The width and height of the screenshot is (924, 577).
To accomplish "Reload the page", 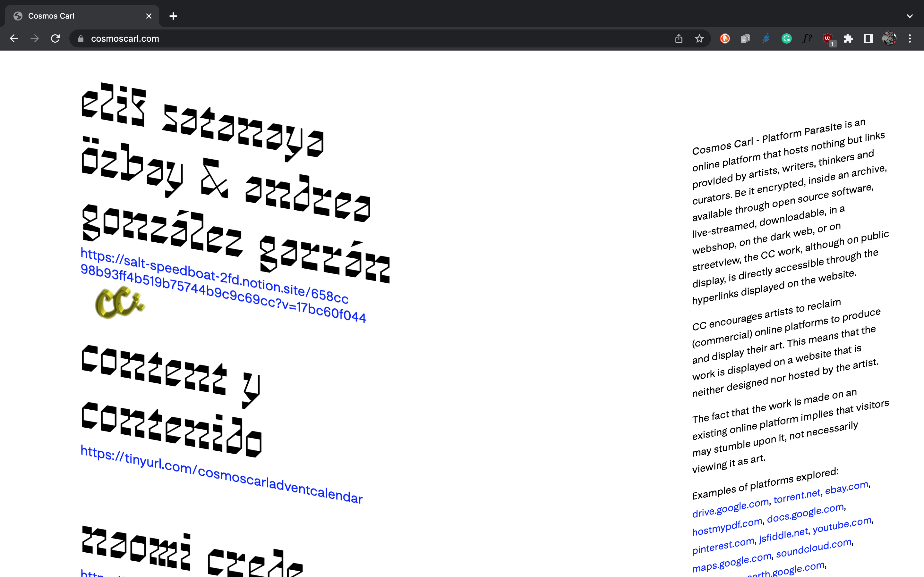I will (x=56, y=38).
